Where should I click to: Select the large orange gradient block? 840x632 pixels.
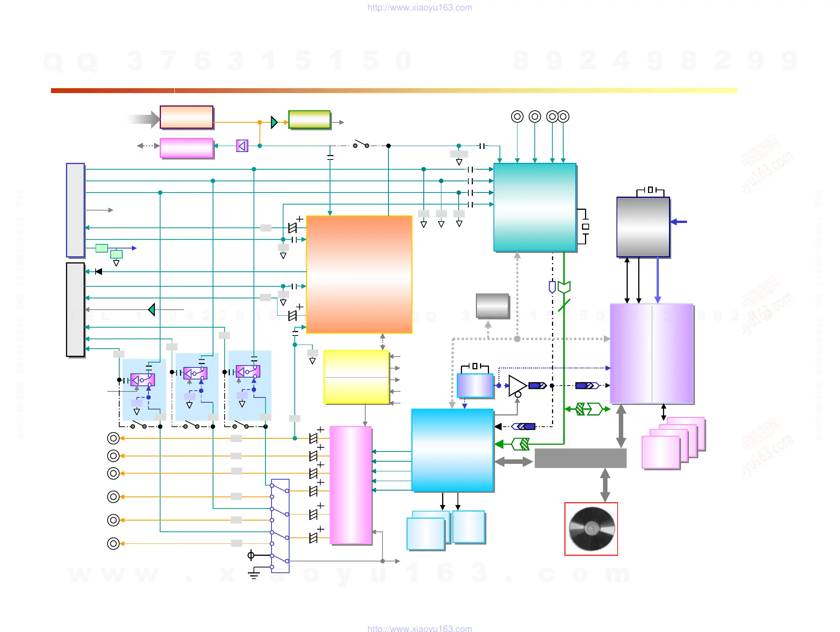click(359, 274)
